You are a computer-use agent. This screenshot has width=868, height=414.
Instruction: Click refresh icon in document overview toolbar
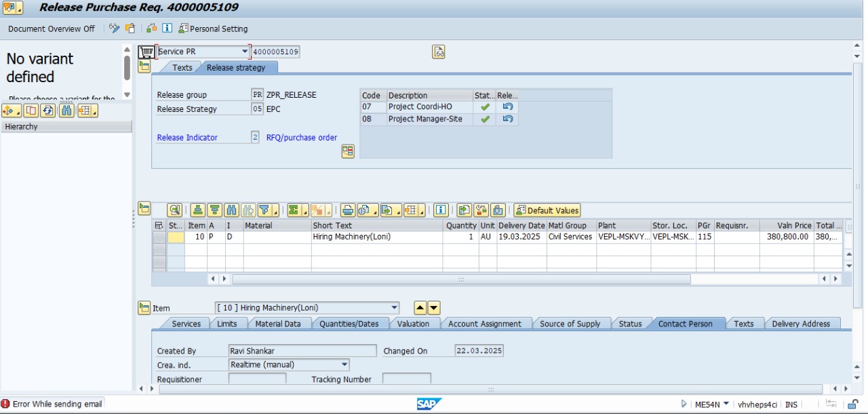tap(48, 111)
